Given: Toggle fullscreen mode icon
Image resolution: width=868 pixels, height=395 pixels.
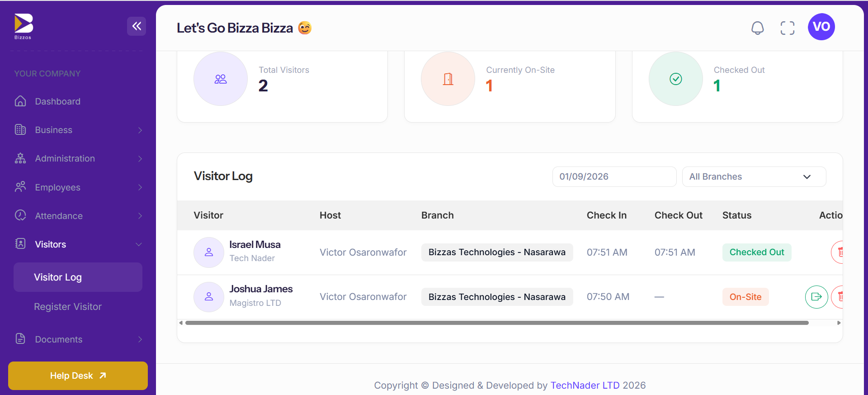Looking at the screenshot, I should 788,28.
